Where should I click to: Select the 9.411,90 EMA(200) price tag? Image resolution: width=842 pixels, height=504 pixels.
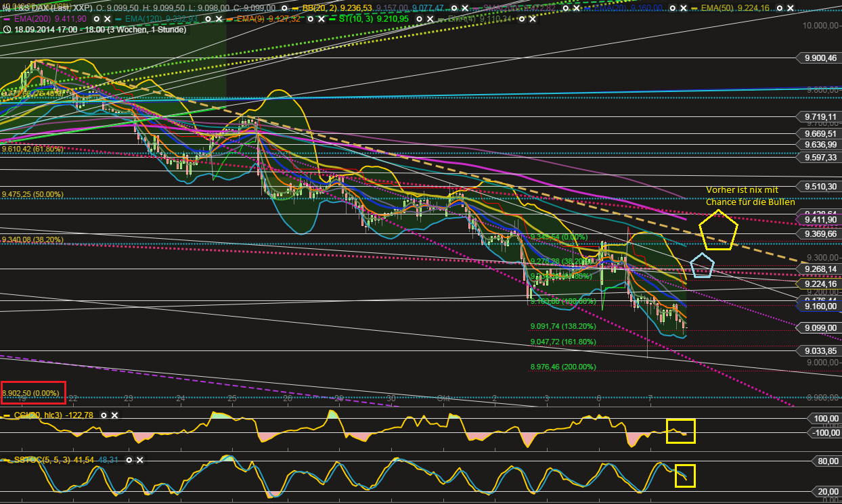tap(820, 221)
